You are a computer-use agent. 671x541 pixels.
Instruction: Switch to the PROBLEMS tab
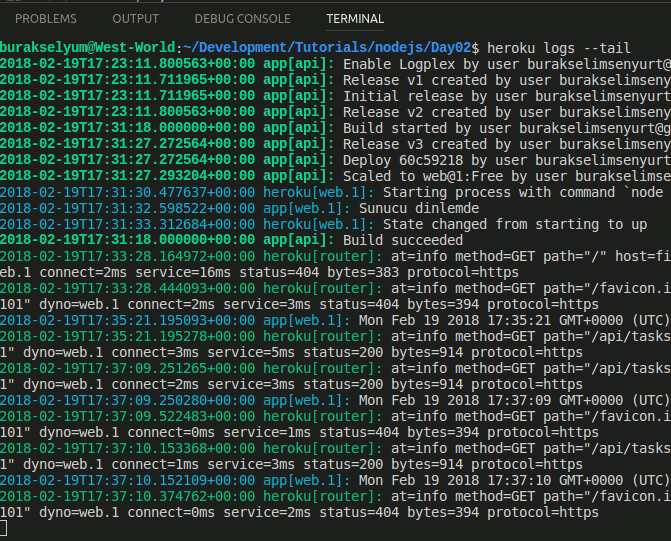coord(46,18)
